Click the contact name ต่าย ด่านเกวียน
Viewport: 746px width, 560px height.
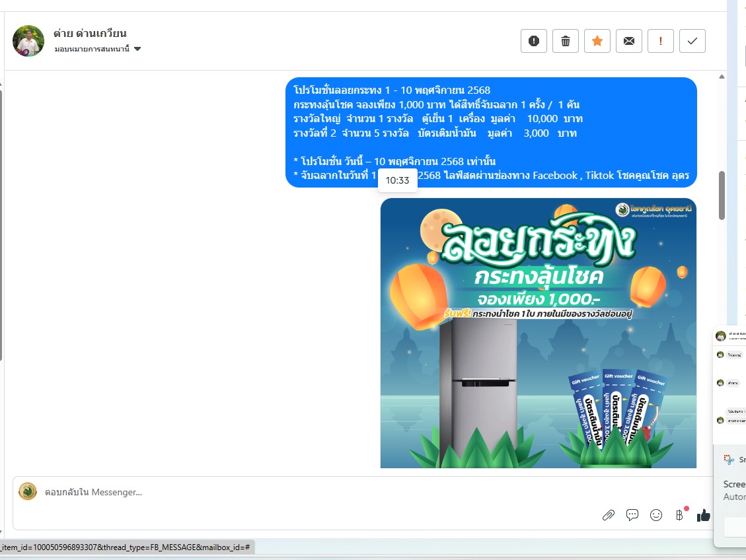[x=90, y=33]
